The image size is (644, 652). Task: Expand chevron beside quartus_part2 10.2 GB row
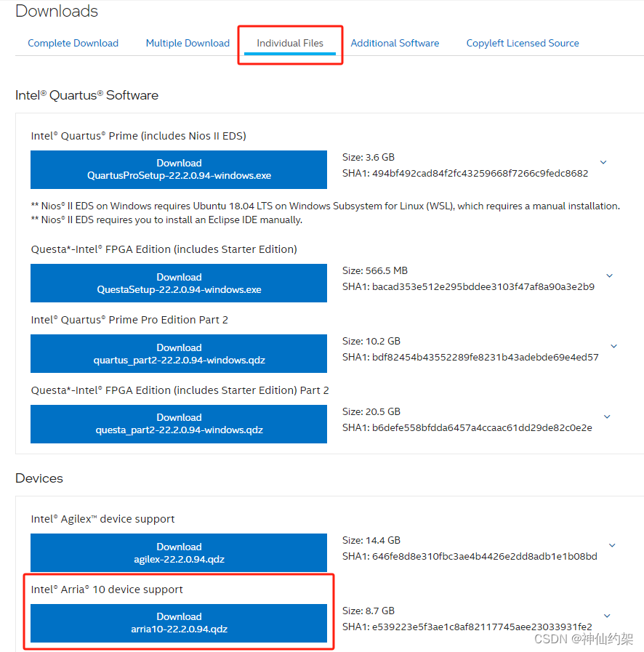coord(613,346)
